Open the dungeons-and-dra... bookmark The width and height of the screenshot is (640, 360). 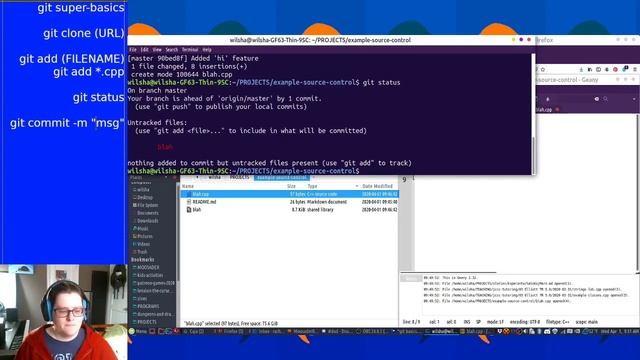(x=155, y=314)
